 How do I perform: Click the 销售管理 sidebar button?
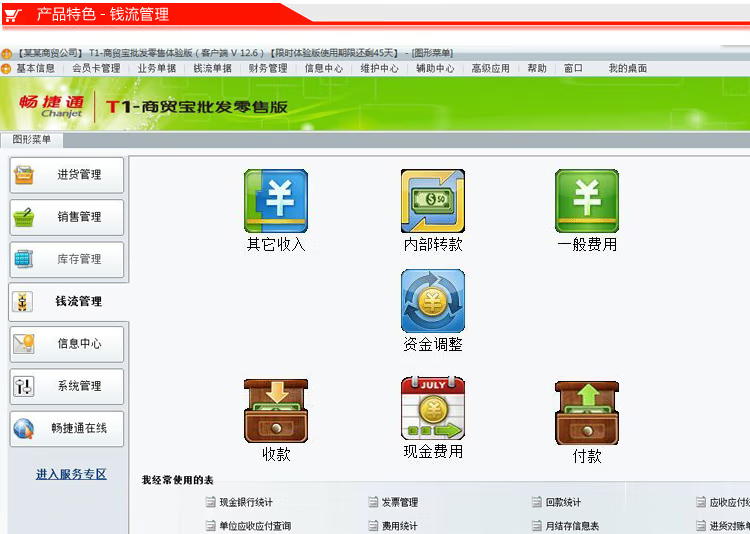(x=66, y=217)
